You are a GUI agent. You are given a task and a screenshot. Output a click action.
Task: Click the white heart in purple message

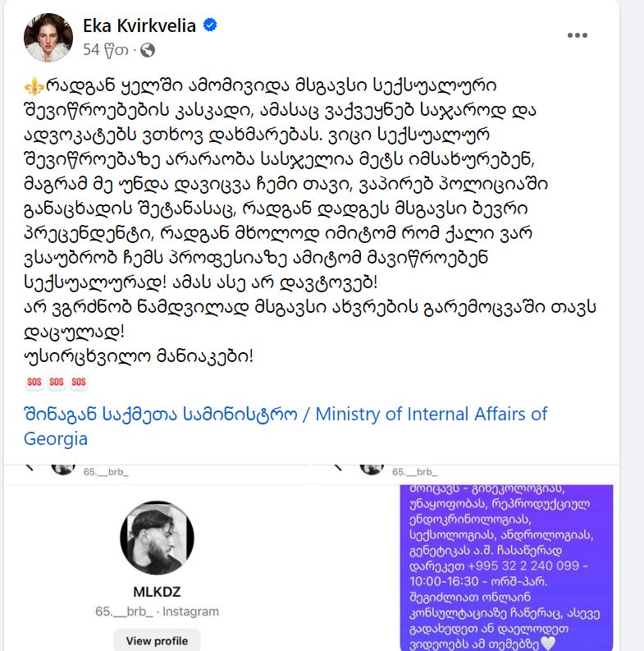pos(548,643)
